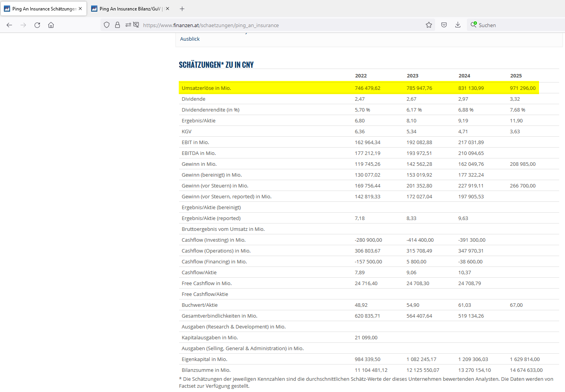Click the Schätzungen zu in CNY heading
565x392 pixels.
pyautogui.click(x=216, y=65)
